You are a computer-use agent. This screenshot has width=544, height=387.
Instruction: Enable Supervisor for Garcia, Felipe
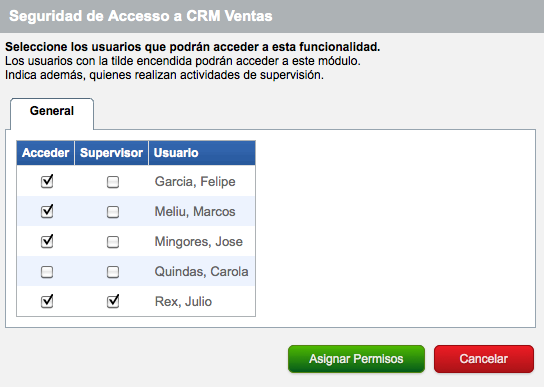[x=113, y=182]
